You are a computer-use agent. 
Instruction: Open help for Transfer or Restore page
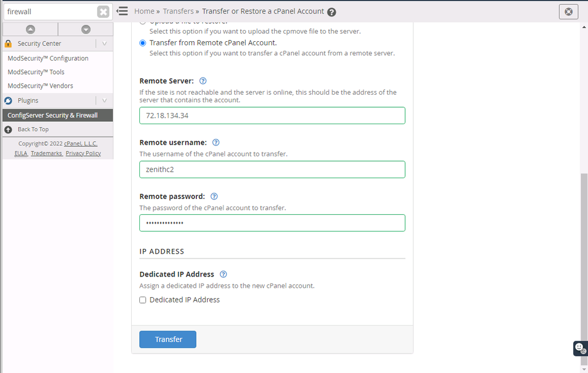tap(332, 12)
